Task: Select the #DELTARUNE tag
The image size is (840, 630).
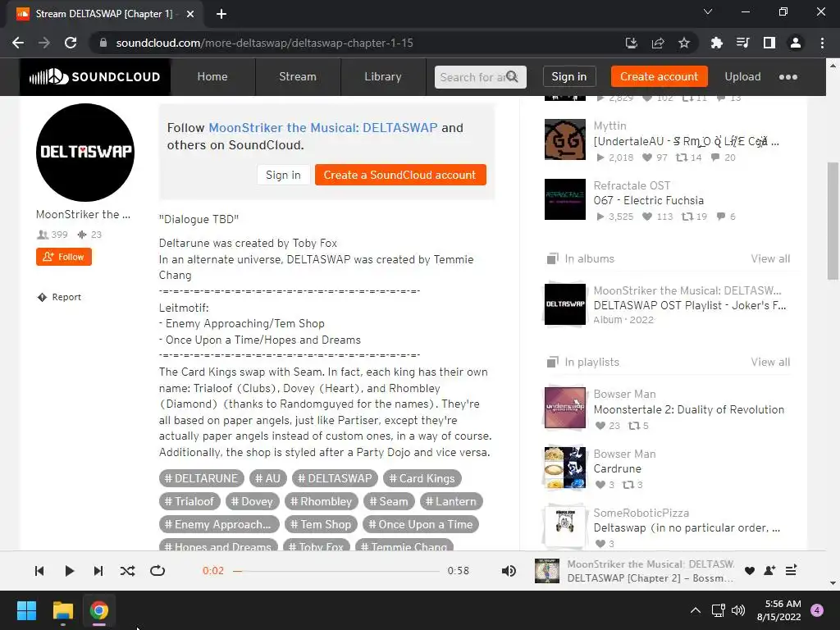Action: point(201,478)
